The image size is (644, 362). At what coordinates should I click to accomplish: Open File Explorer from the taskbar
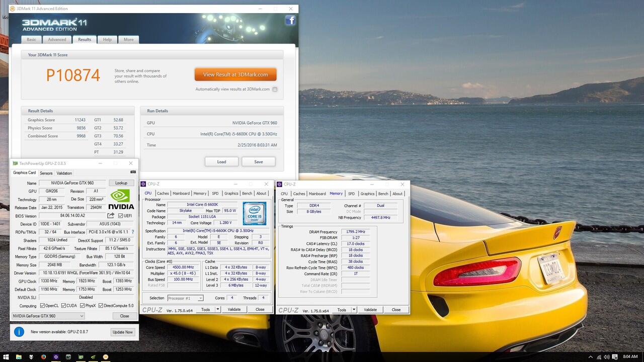(x=19, y=357)
